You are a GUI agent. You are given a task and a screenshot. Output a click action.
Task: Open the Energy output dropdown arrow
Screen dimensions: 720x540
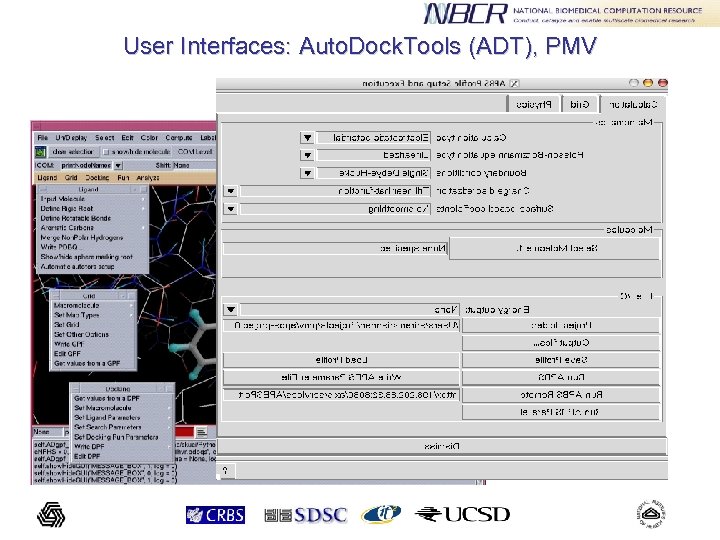pyautogui.click(x=231, y=310)
